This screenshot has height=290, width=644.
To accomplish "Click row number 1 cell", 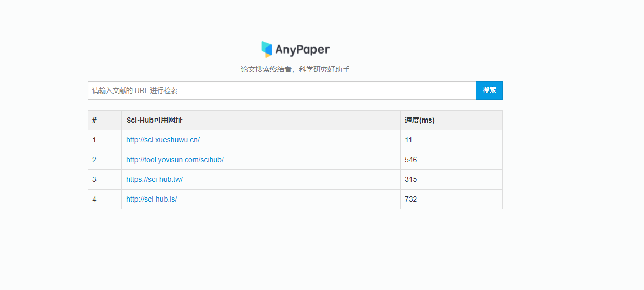I will 105,140.
